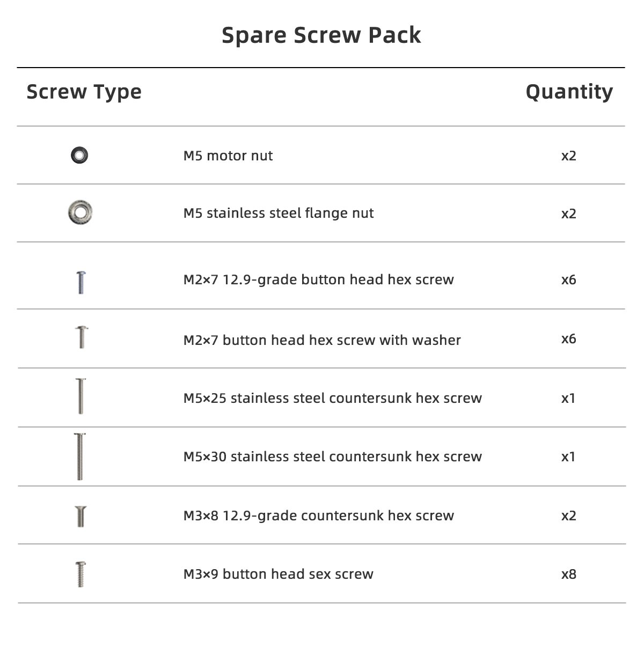This screenshot has width=644, height=663.
Task: Click the Spare Screw Pack title
Action: [321, 35]
